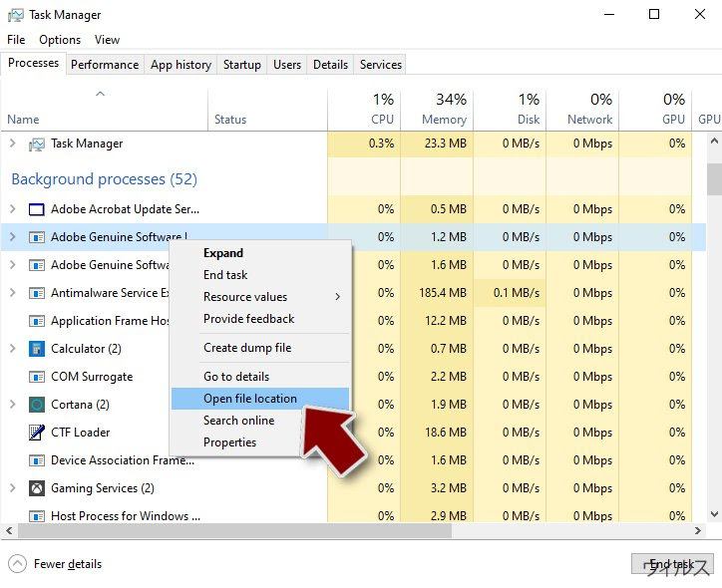The height and width of the screenshot is (588, 722).
Task: Sort by the Network column header
Action: tap(582, 111)
